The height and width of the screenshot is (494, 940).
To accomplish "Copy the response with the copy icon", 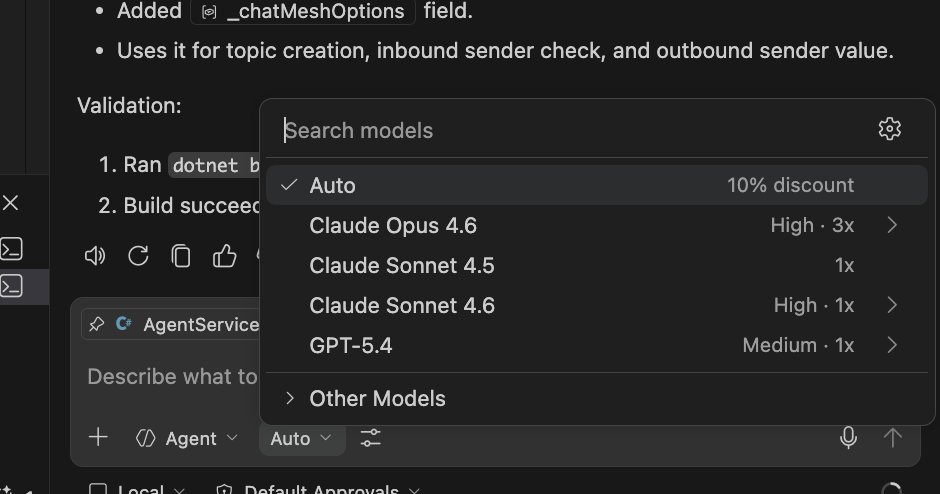I will 181,256.
